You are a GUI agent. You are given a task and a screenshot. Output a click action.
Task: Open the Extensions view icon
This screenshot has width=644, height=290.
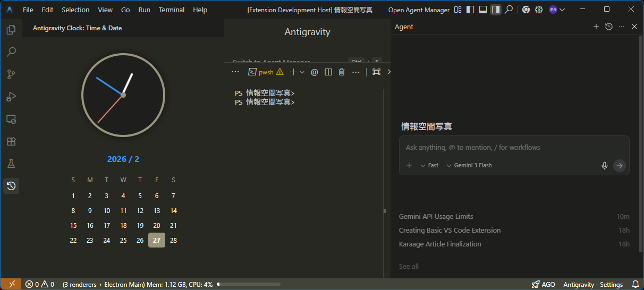click(11, 141)
